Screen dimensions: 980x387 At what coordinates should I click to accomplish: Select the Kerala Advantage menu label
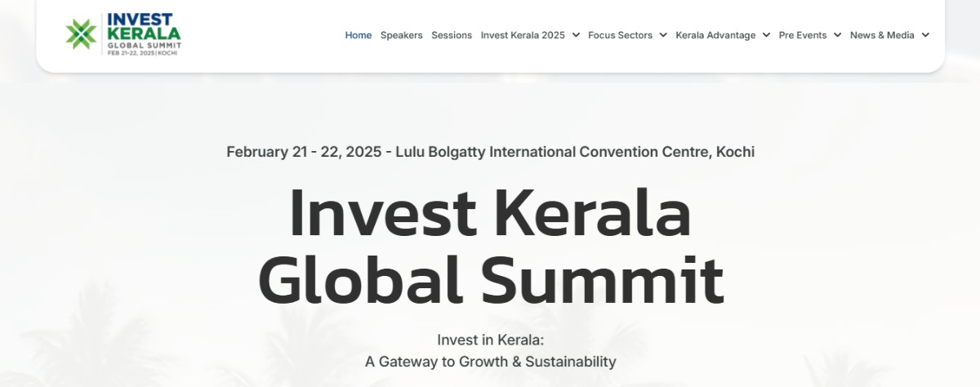point(715,35)
